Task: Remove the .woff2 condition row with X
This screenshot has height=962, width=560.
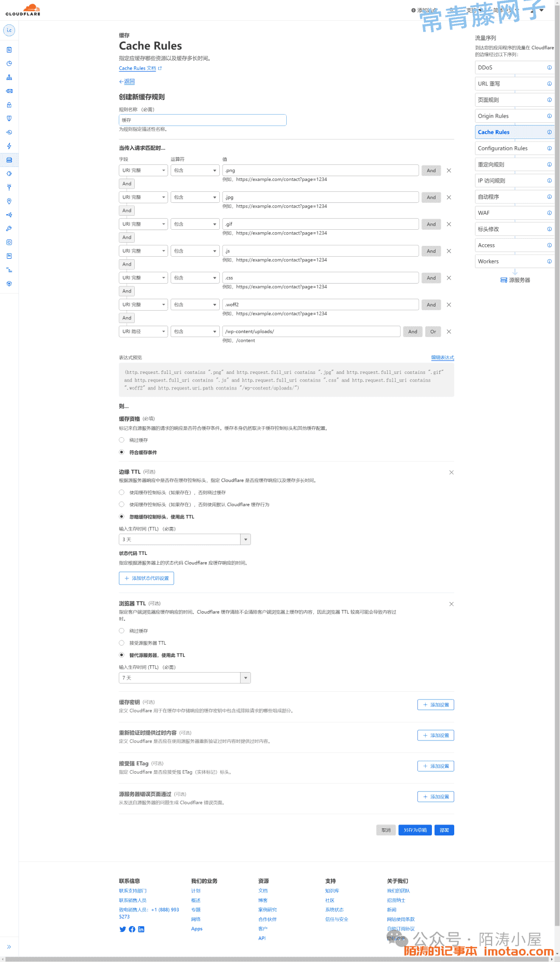Action: coord(449,305)
